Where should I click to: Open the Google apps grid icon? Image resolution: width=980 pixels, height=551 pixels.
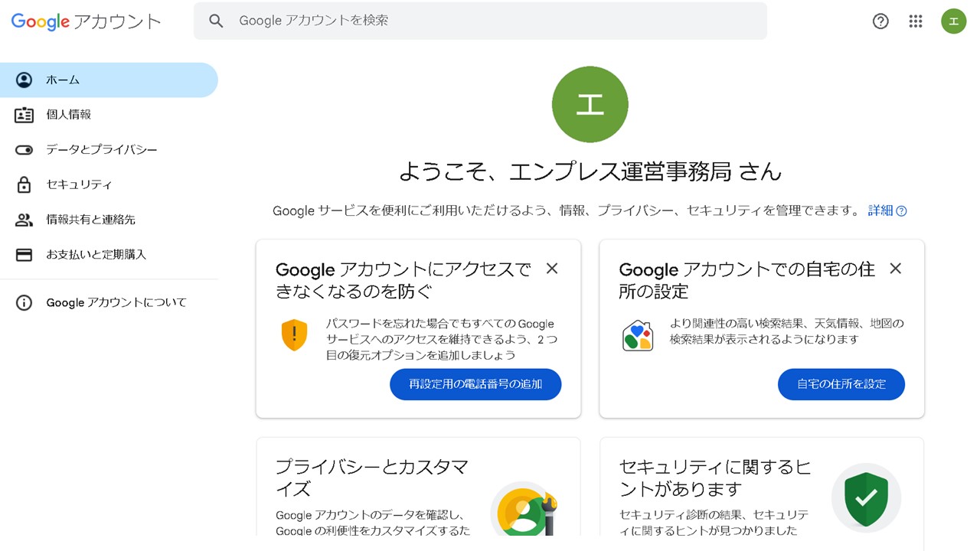pyautogui.click(x=916, y=21)
